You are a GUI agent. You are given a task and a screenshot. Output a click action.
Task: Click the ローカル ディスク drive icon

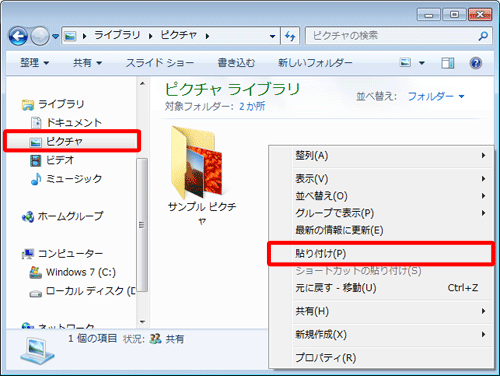coord(36,293)
